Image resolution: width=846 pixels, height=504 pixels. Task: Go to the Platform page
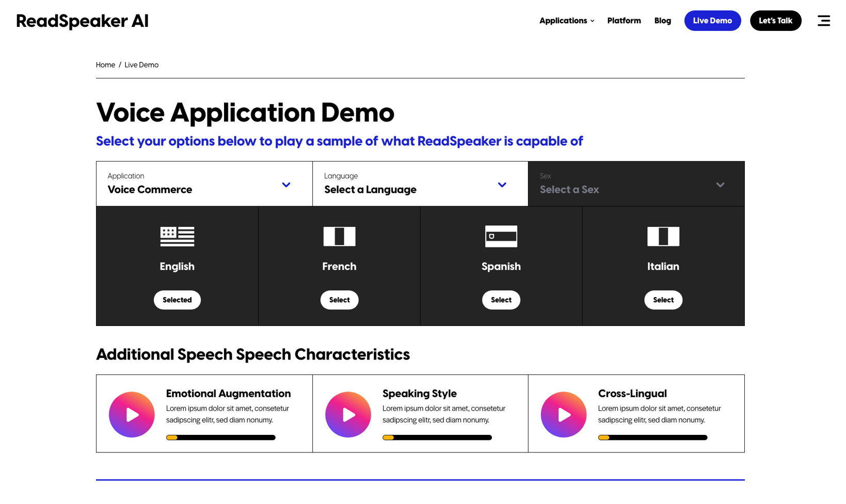[x=624, y=21]
